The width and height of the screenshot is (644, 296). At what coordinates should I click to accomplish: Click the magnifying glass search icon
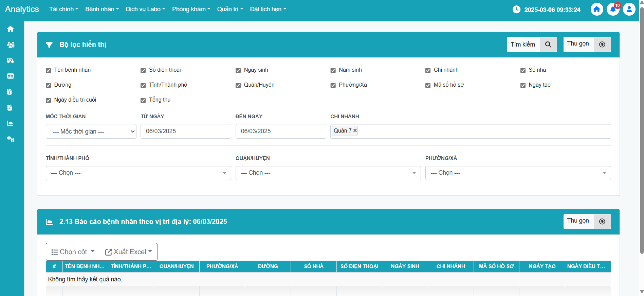(x=548, y=45)
